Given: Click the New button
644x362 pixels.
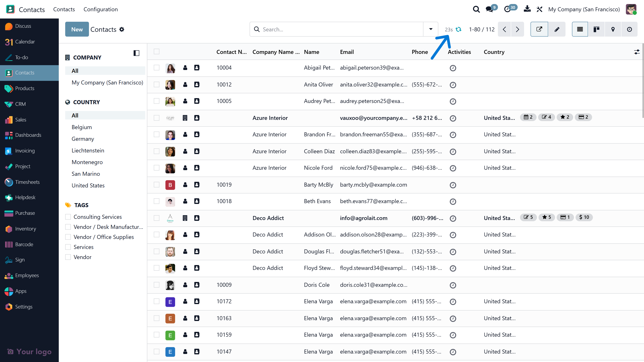Looking at the screenshot, I should pos(77,29).
